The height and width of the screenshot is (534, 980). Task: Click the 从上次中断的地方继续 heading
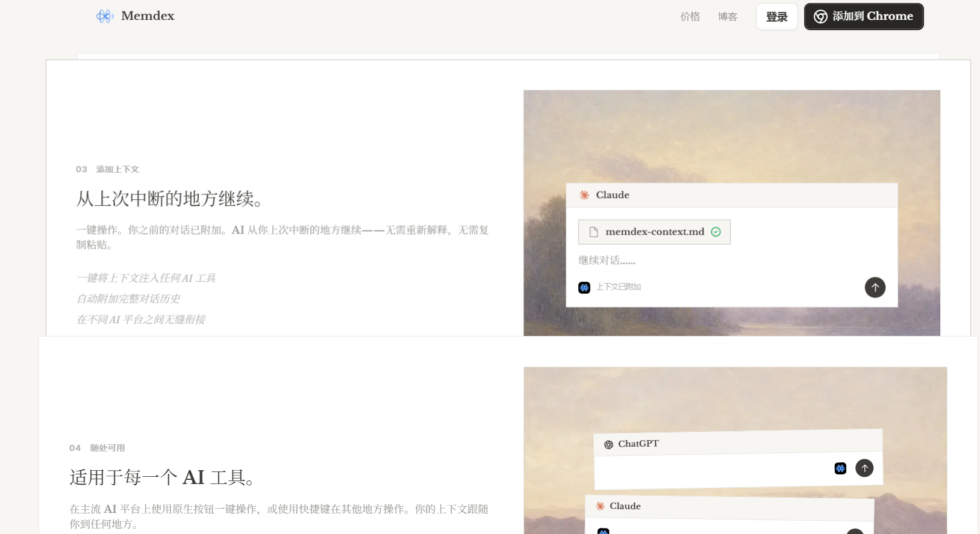(169, 199)
